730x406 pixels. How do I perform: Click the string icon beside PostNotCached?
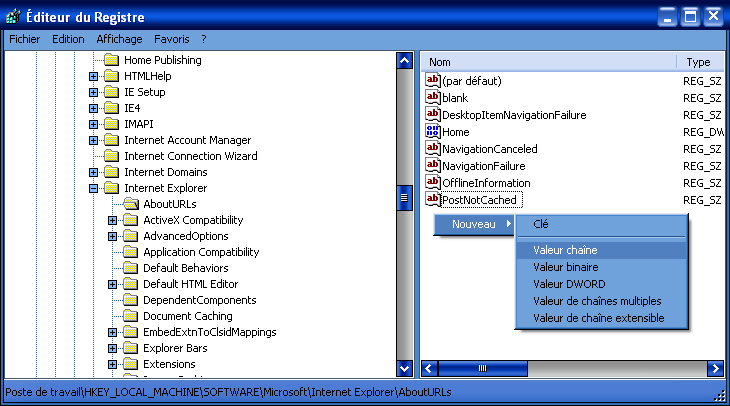tap(433, 199)
